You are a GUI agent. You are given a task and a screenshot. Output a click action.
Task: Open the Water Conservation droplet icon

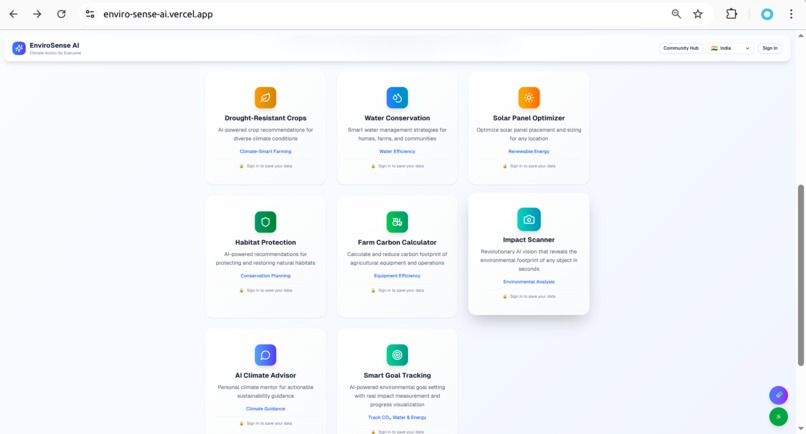(397, 98)
